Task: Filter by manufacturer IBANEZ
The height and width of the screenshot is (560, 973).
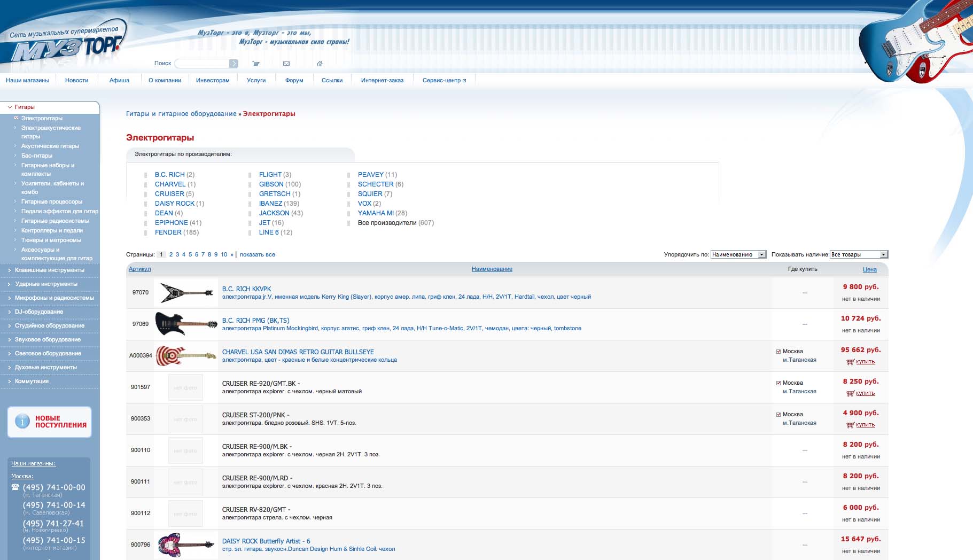Action: pos(270,204)
